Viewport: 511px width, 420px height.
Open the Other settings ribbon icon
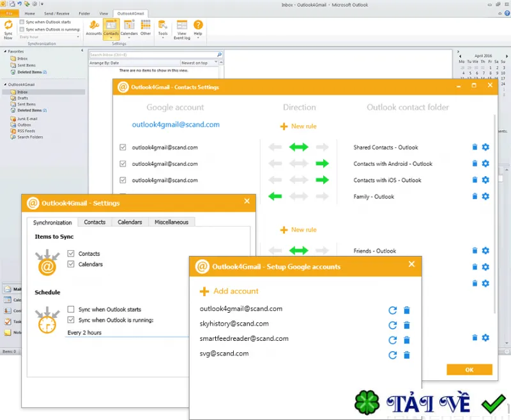(146, 27)
